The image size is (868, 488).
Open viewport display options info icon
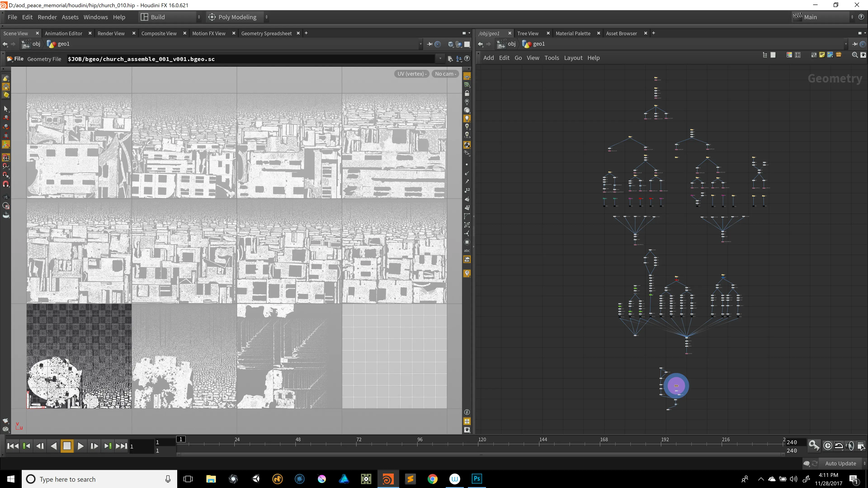467,412
